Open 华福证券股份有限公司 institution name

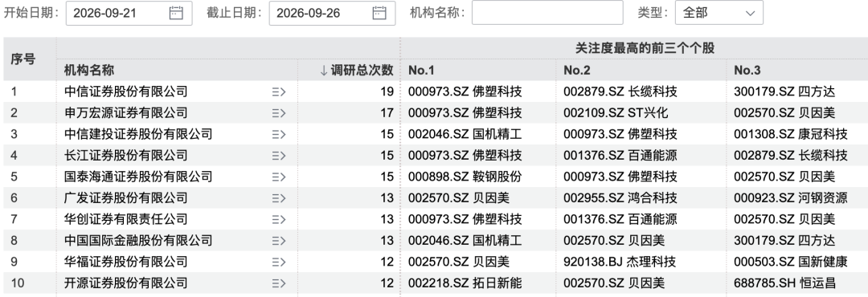125,262
